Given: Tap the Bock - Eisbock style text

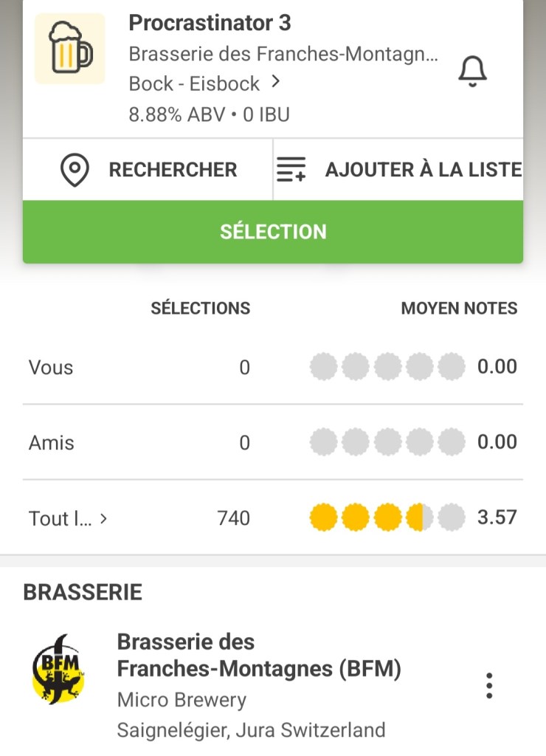Looking at the screenshot, I should point(194,83).
